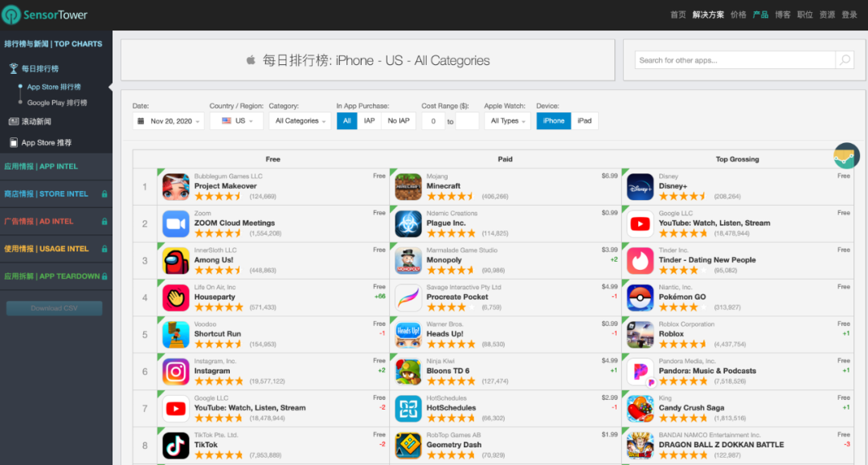Open the ZOOM Cloud Meetings app icon
Viewport: 868px width, 465px height.
coord(176,224)
